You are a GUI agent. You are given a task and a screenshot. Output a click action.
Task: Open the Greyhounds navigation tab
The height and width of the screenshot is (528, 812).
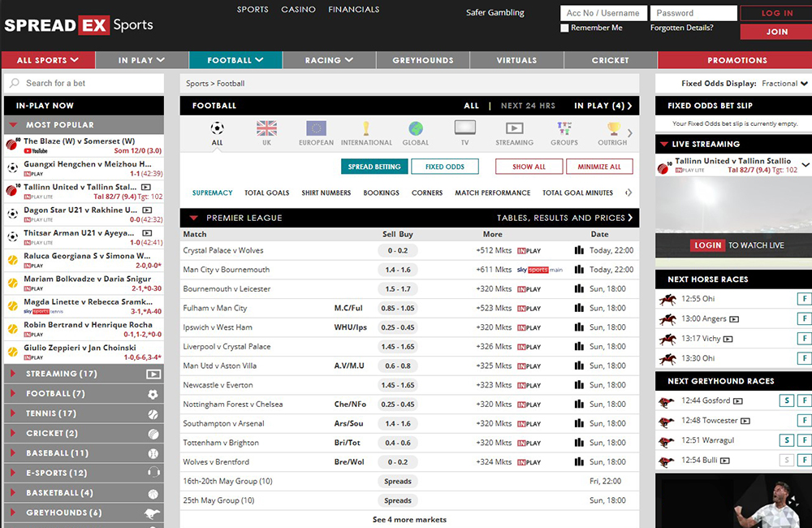pyautogui.click(x=423, y=60)
